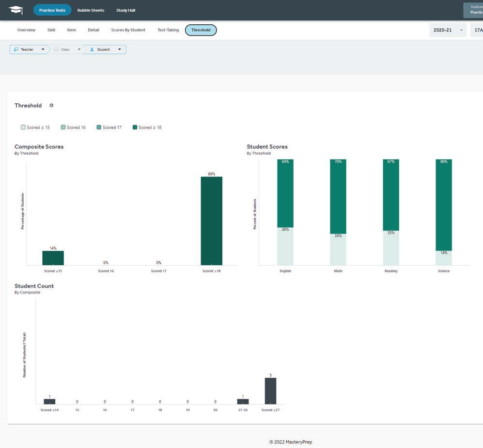The image size is (483, 448).
Task: Click the 86% Scored ≥18 composite bar
Action: (211, 221)
